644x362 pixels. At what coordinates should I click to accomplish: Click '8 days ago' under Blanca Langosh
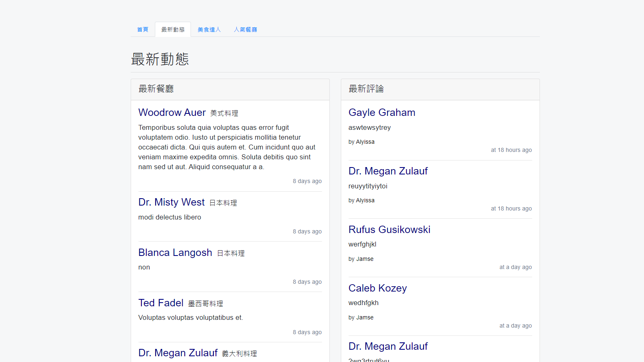coord(307,282)
